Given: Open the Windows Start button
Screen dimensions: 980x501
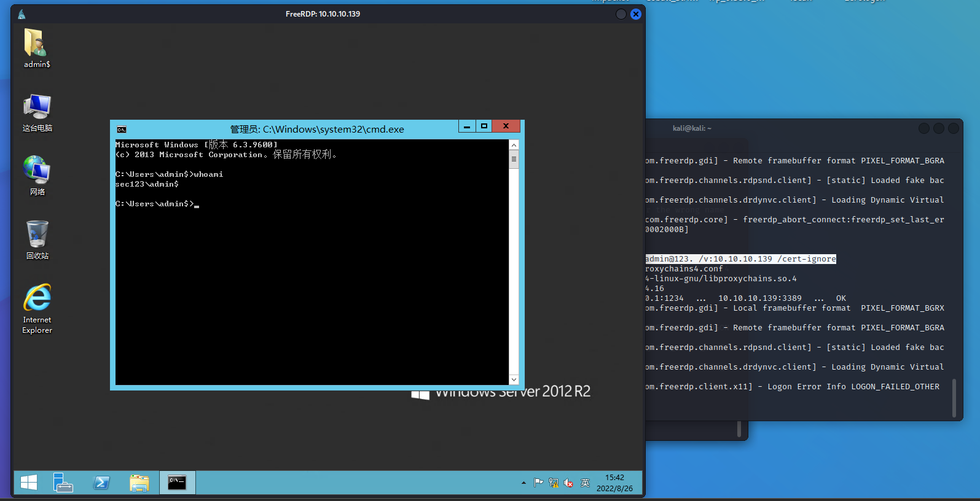Looking at the screenshot, I should click(29, 483).
